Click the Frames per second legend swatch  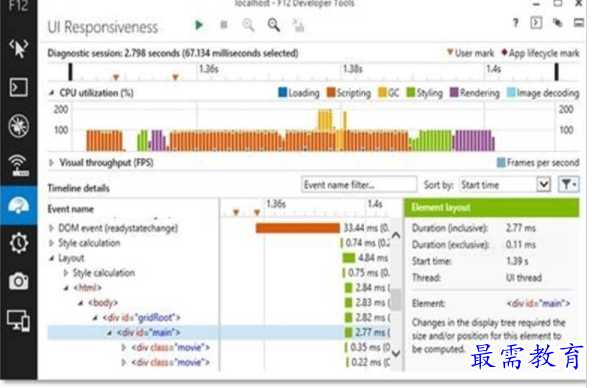[x=501, y=163]
